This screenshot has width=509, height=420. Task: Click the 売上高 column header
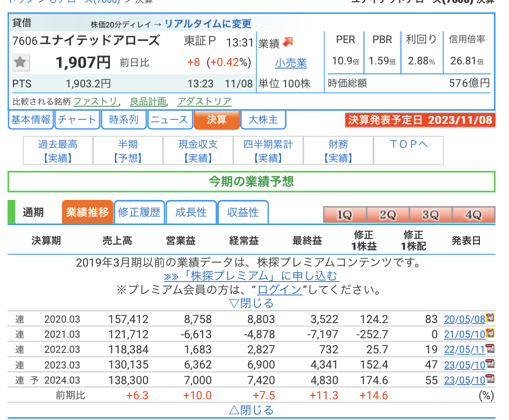[117, 240]
